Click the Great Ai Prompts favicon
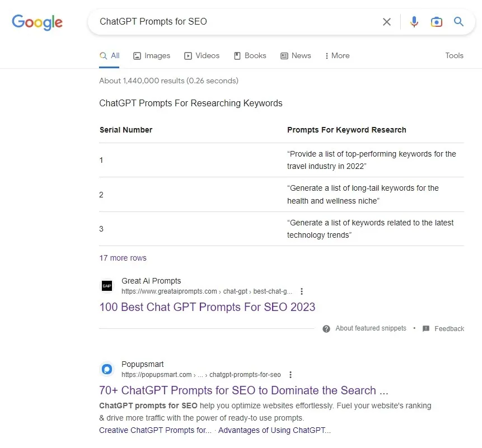Screen dimensions: 482x448 pos(107,286)
